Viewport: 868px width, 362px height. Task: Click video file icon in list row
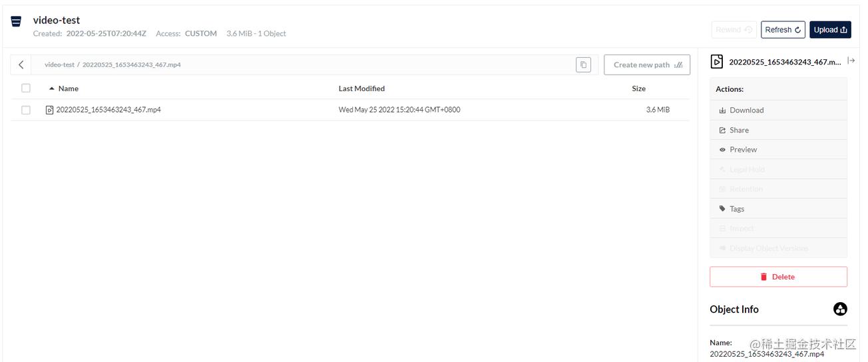pos(49,110)
